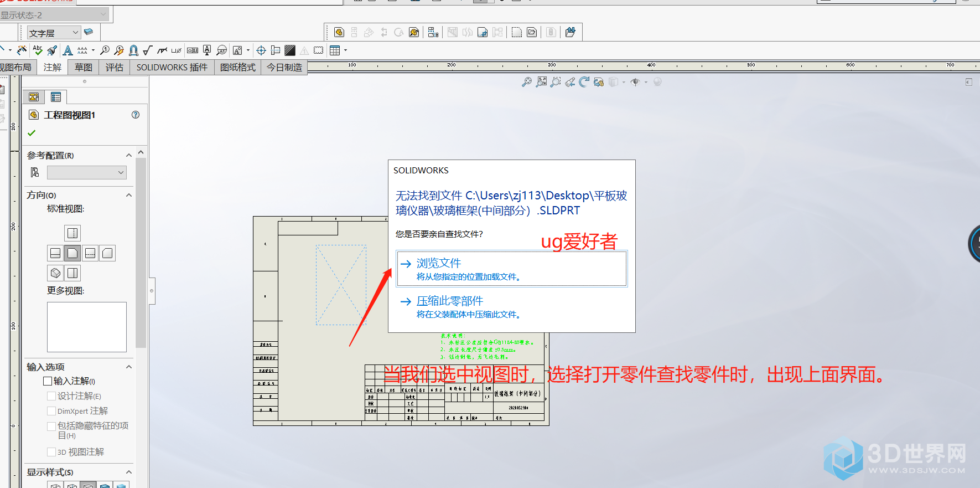Screen dimensions: 980x488
Task: Choose 压缩此零部件 in the dialog
Action: click(512, 307)
